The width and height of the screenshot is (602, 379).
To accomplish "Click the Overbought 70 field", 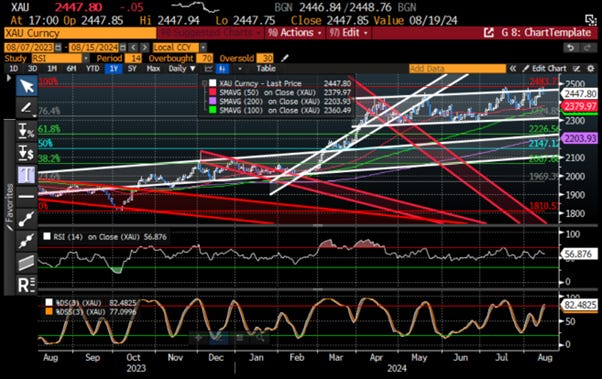I will pyautogui.click(x=205, y=58).
